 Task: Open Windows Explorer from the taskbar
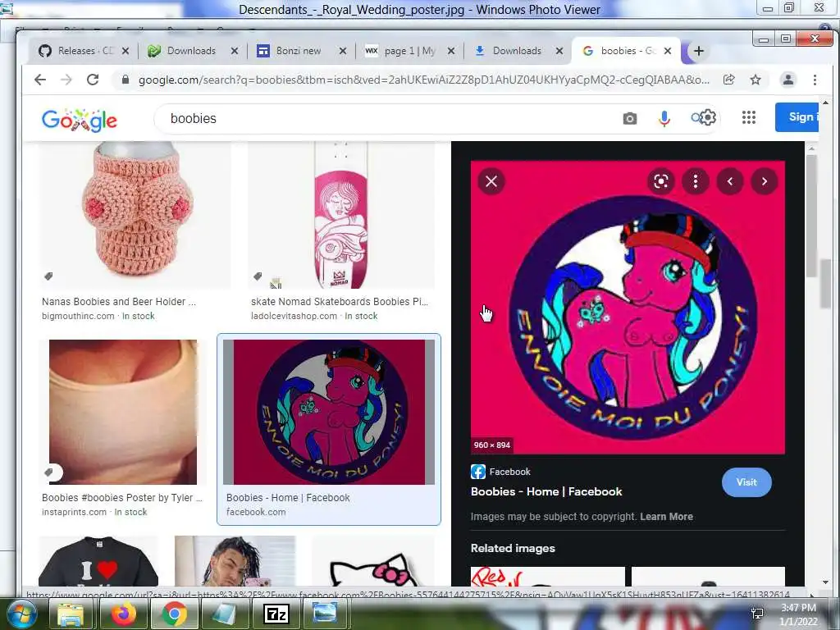pos(71,614)
